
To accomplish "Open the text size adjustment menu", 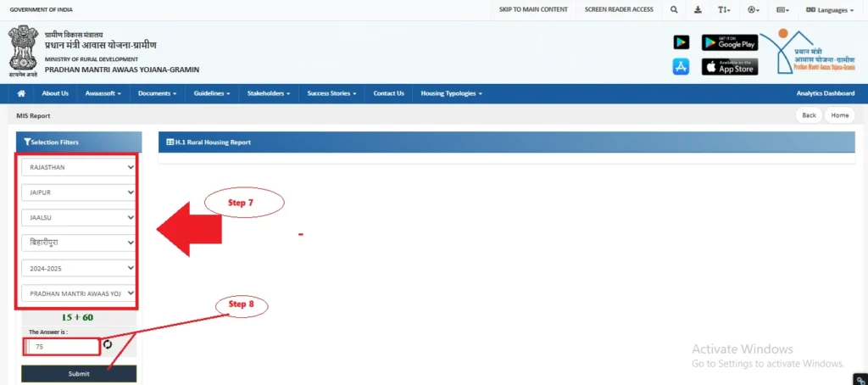I will pyautogui.click(x=724, y=9).
